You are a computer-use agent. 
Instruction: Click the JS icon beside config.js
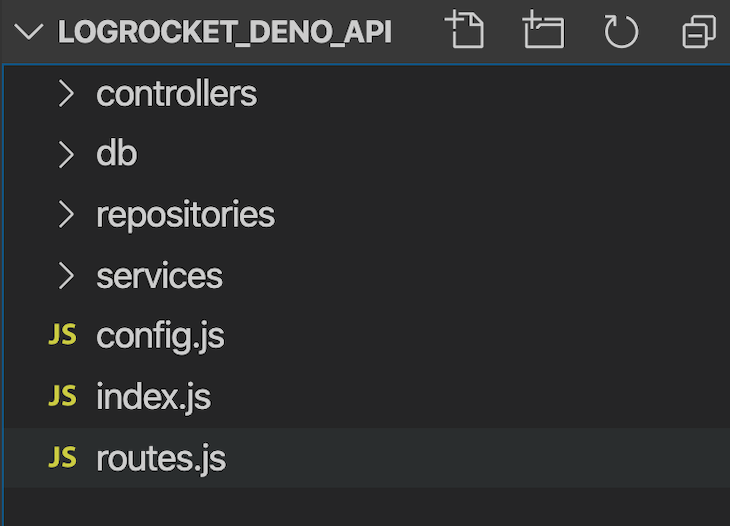pos(62,335)
